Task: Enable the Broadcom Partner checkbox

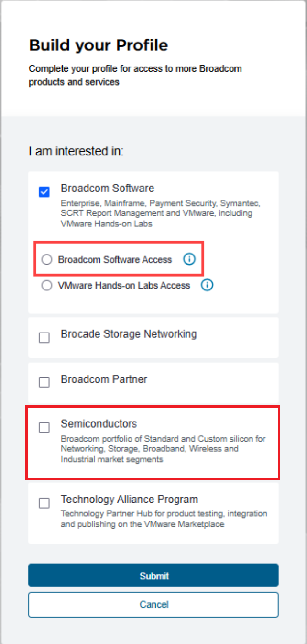Action: (x=44, y=382)
